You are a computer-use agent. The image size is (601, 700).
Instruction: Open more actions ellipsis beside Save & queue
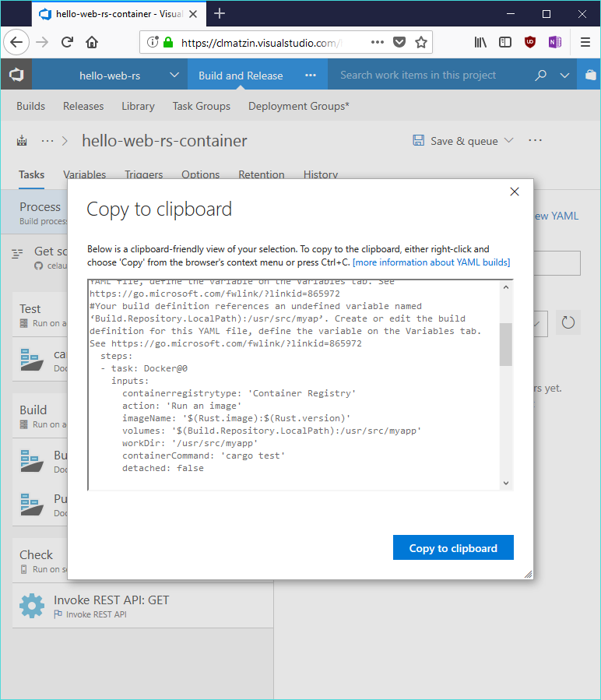(x=535, y=141)
